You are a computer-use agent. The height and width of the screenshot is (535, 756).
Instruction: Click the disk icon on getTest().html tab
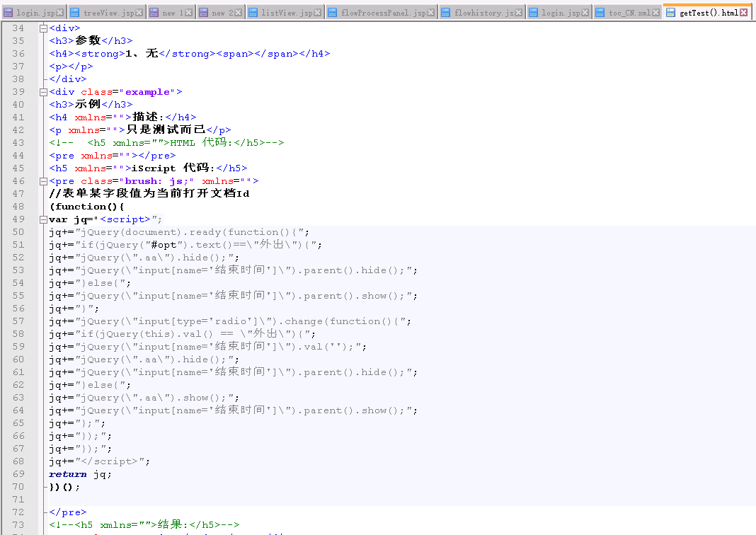pyautogui.click(x=670, y=13)
